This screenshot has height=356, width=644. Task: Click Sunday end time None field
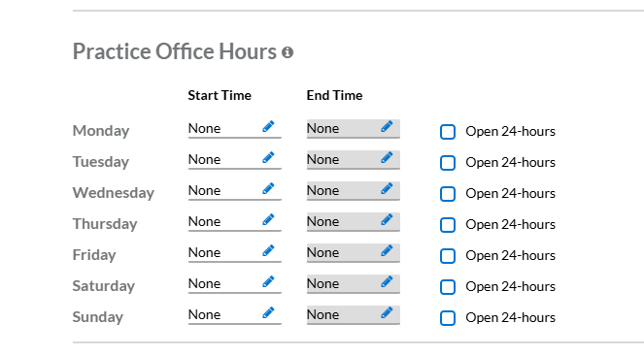(x=354, y=314)
